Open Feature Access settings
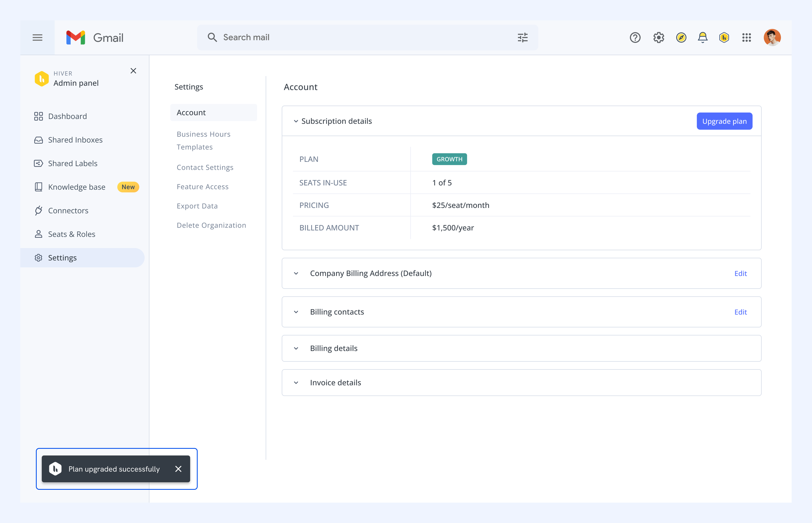The image size is (812, 523). 203,186
